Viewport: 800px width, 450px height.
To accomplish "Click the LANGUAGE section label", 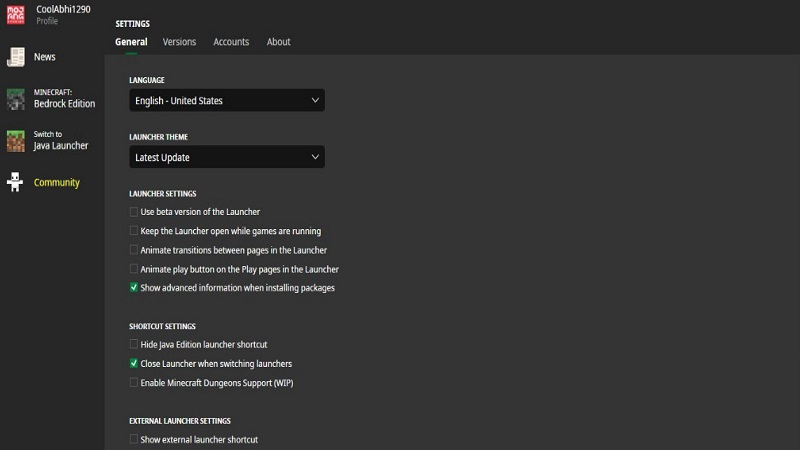I will point(147,80).
